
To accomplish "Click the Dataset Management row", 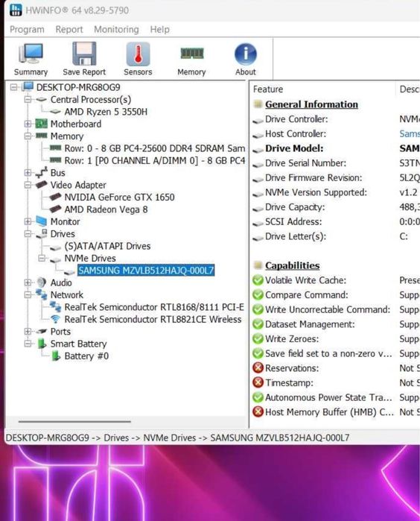I will pos(335,324).
